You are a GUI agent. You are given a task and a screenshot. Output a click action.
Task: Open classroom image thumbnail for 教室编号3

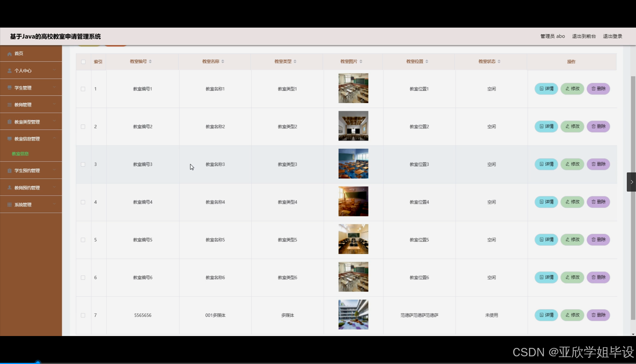point(353,164)
